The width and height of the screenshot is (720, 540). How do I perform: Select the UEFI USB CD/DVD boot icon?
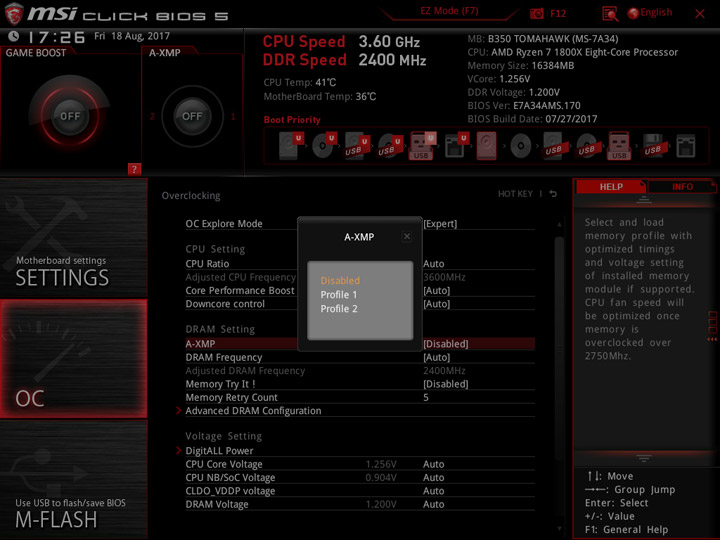tap(390, 146)
